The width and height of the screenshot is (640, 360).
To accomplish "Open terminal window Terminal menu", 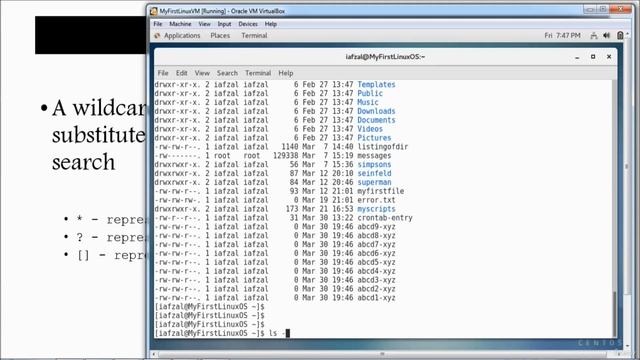I will click(x=258, y=73).
